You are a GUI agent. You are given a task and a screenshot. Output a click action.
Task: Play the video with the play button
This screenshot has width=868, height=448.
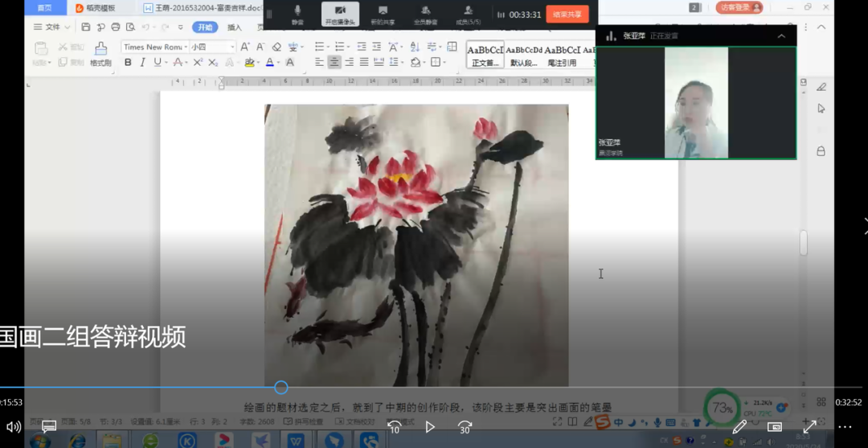click(430, 426)
